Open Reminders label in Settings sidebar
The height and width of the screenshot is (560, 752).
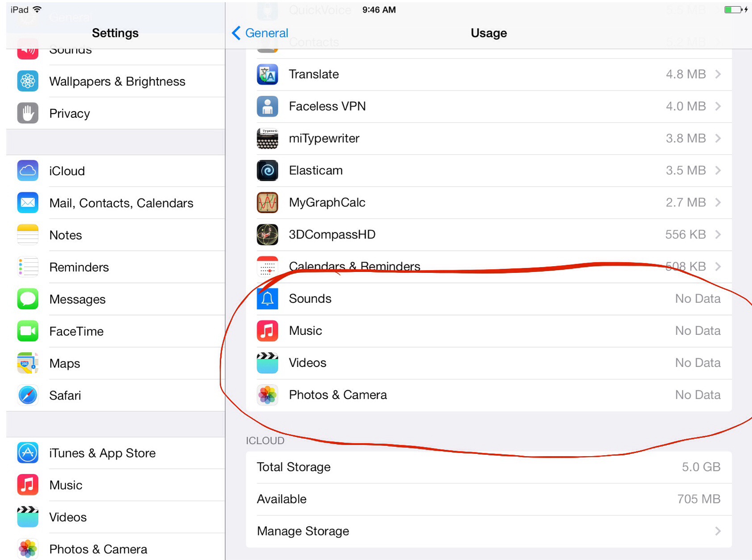(x=79, y=267)
